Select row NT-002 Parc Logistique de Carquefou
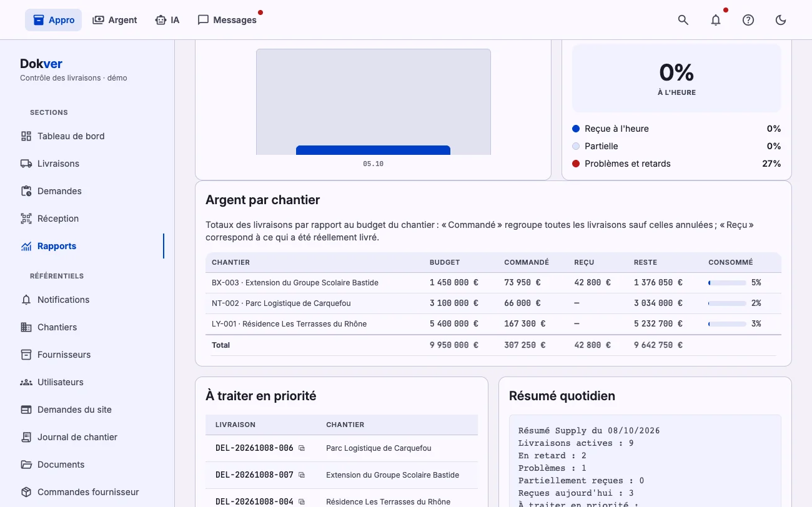This screenshot has height=507, width=812. [493, 303]
